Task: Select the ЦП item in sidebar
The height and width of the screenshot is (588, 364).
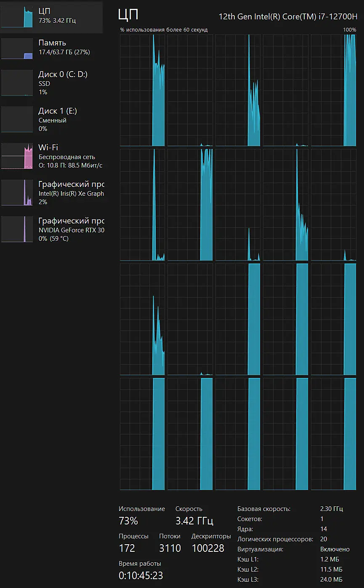Action: click(x=51, y=17)
